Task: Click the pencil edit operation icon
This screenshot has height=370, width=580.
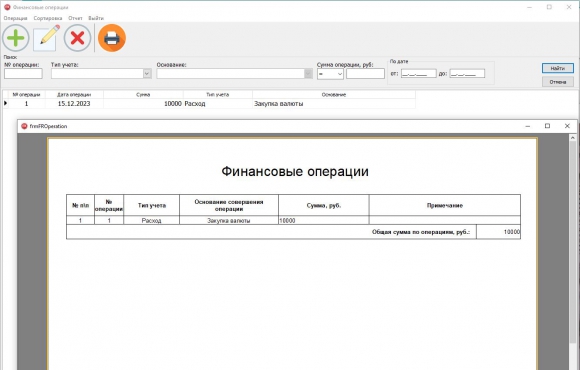Action: click(47, 38)
